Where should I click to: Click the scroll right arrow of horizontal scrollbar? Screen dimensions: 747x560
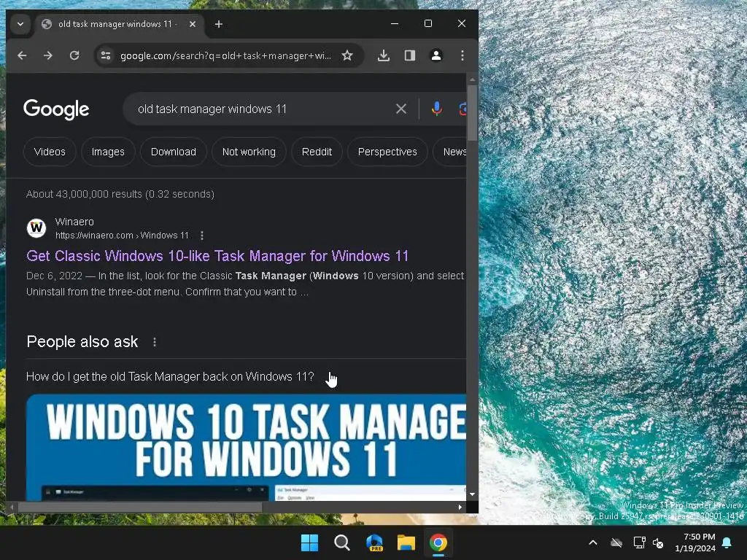pyautogui.click(x=460, y=507)
